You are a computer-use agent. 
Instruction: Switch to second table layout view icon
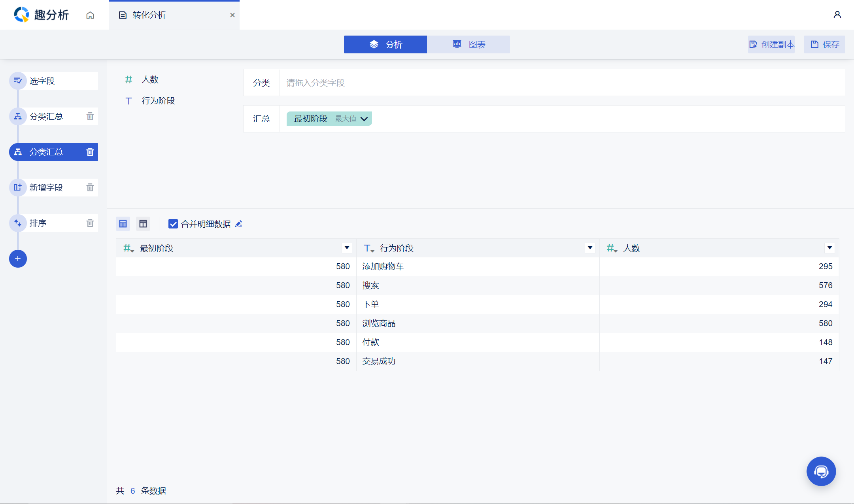pos(143,224)
